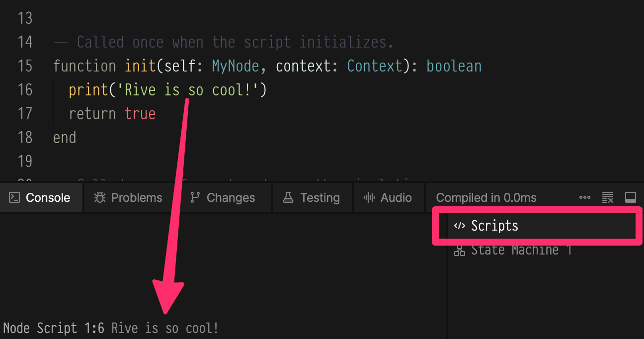Image resolution: width=644 pixels, height=339 pixels.
Task: Click the 'Context' type annotation
Action: [375, 66]
